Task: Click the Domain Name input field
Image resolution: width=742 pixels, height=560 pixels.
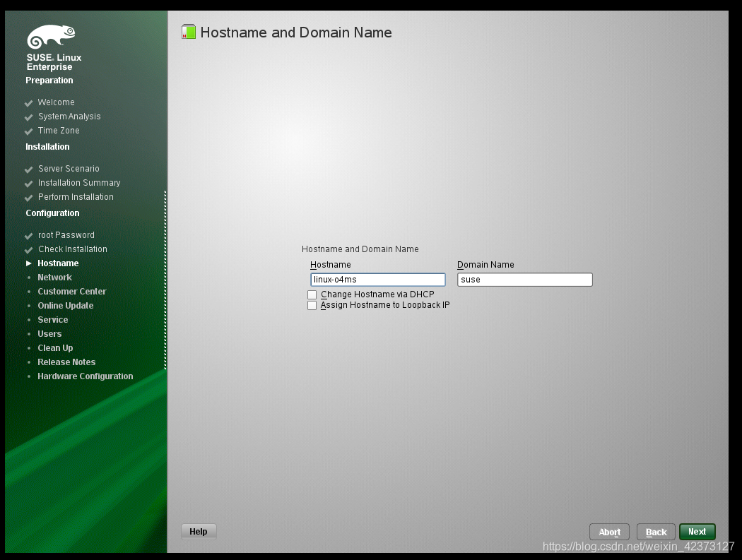Action: tap(525, 280)
